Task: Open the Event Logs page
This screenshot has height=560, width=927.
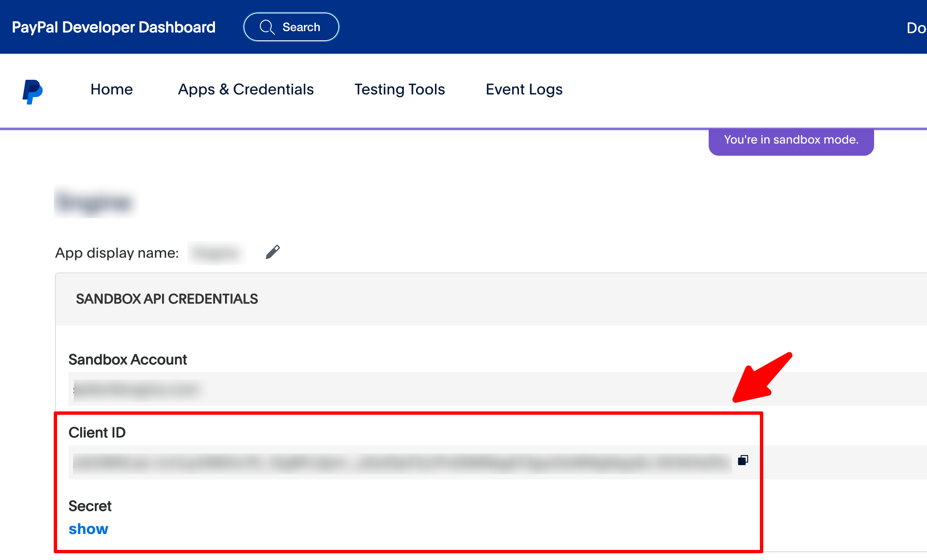Action: click(x=524, y=89)
